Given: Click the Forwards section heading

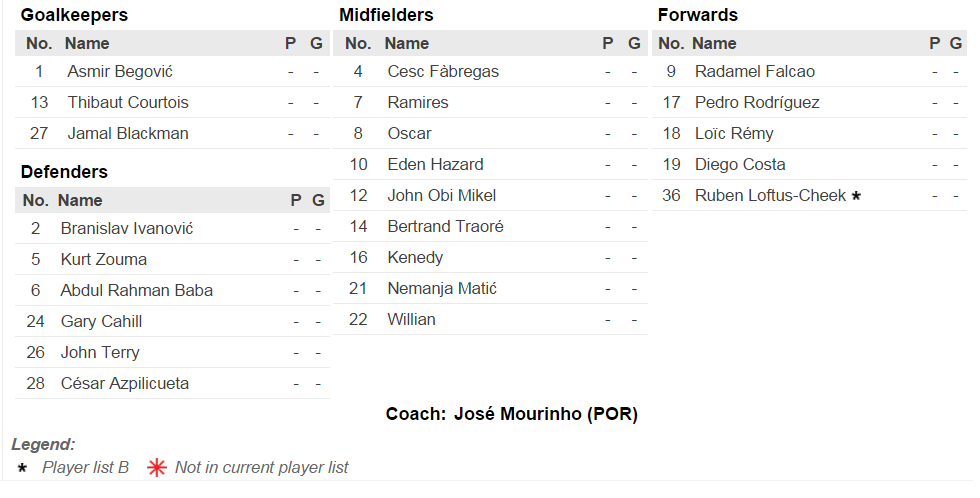Looking at the screenshot, I should pos(698,15).
